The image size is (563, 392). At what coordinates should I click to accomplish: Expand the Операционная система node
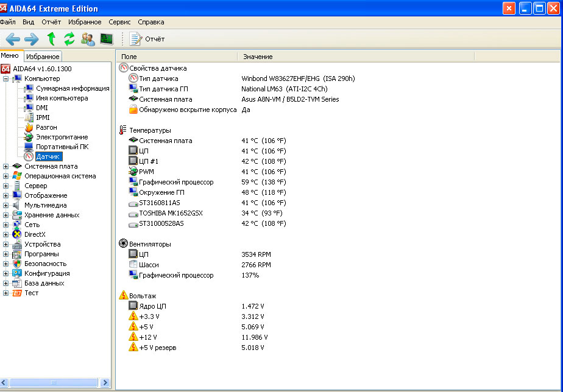5,176
